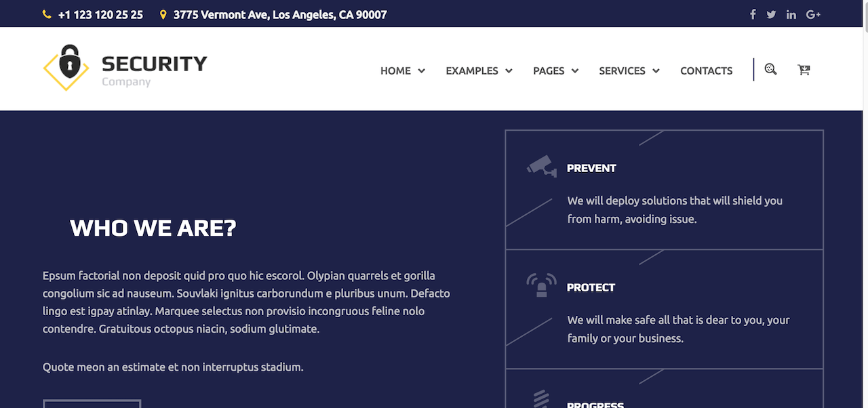Click the page's vertical scrollbar
Screen dimensions: 868x408
pyautogui.click(x=865, y=204)
